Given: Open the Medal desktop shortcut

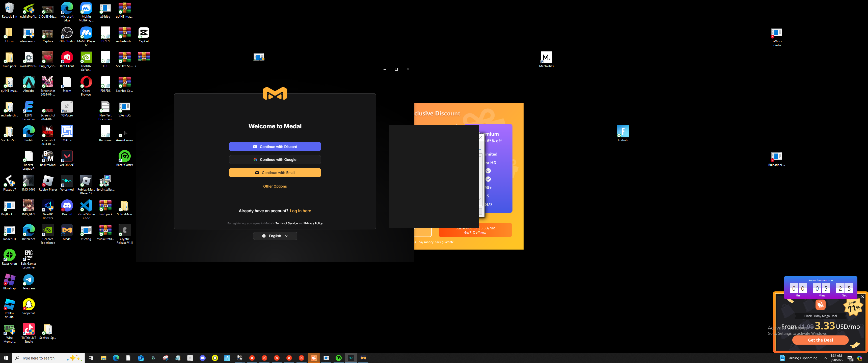Looking at the screenshot, I should 67,231.
